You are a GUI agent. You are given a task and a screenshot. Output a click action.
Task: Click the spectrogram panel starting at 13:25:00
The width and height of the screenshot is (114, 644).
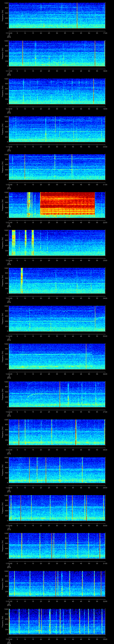click(x=57, y=356)
